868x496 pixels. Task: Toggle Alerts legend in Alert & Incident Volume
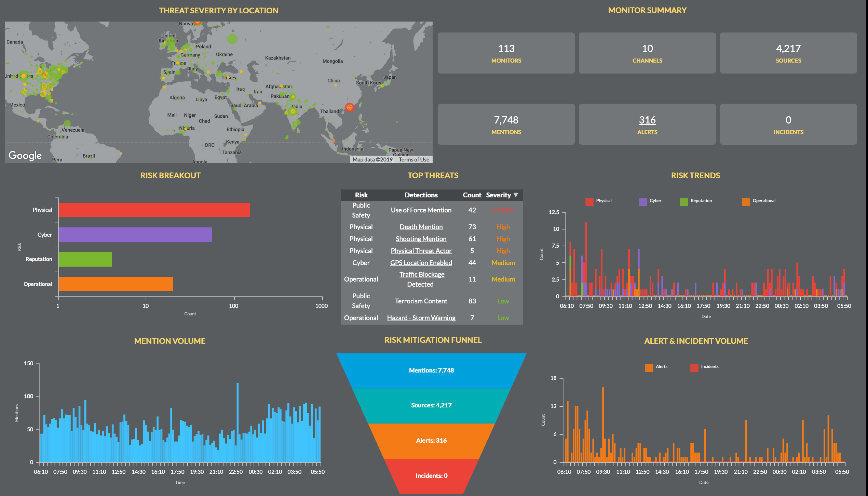(656, 367)
